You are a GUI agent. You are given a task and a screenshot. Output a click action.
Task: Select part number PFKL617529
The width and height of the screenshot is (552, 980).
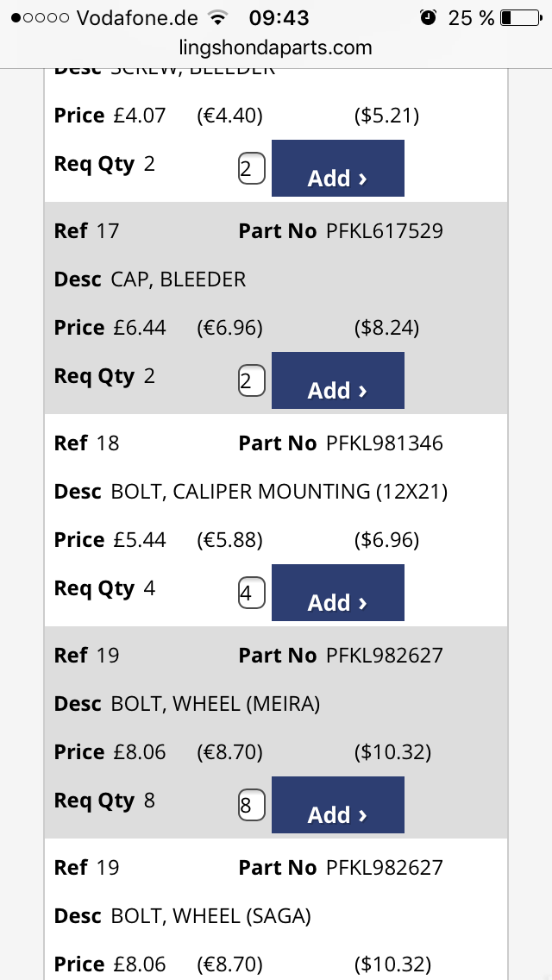click(x=385, y=231)
